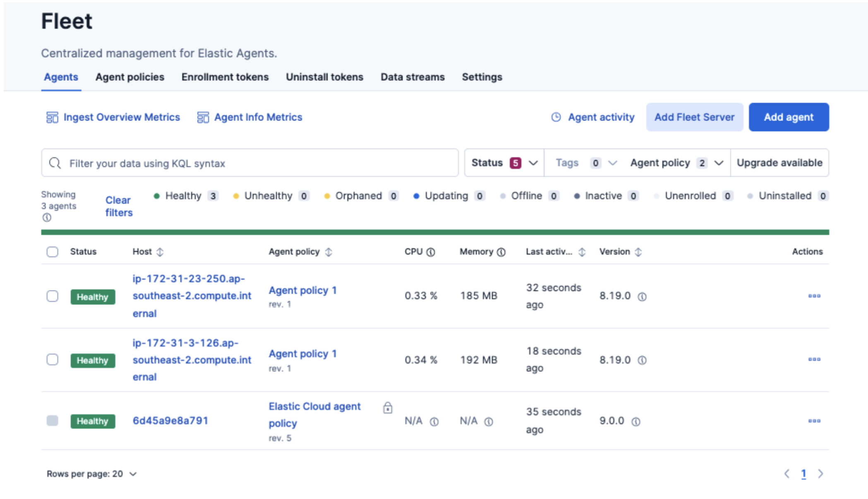Click the Agent activity clock icon

click(556, 118)
